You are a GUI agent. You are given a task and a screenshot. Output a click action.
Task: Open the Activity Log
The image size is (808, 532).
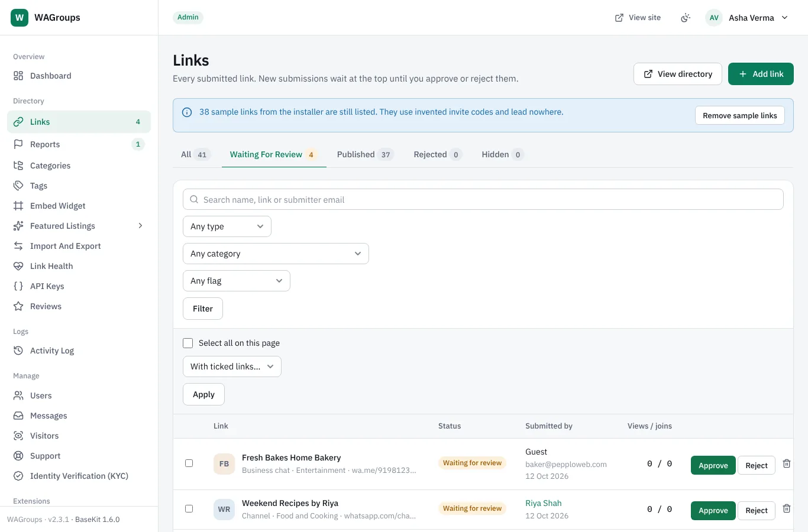[x=79, y=351]
